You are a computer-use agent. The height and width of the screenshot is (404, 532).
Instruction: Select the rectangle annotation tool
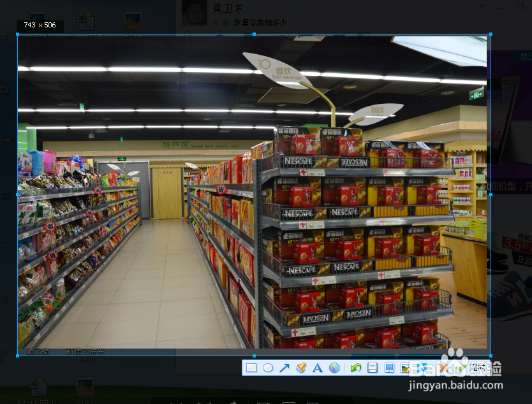tap(251, 368)
